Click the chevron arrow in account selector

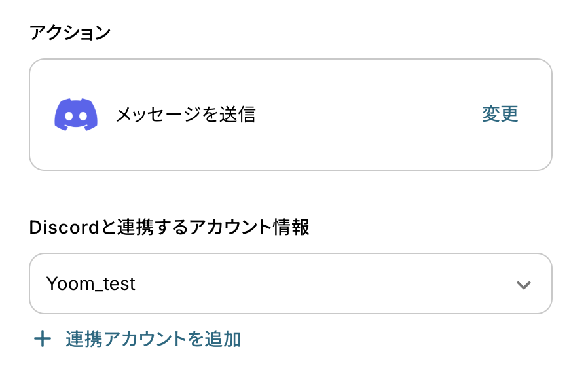tap(523, 285)
